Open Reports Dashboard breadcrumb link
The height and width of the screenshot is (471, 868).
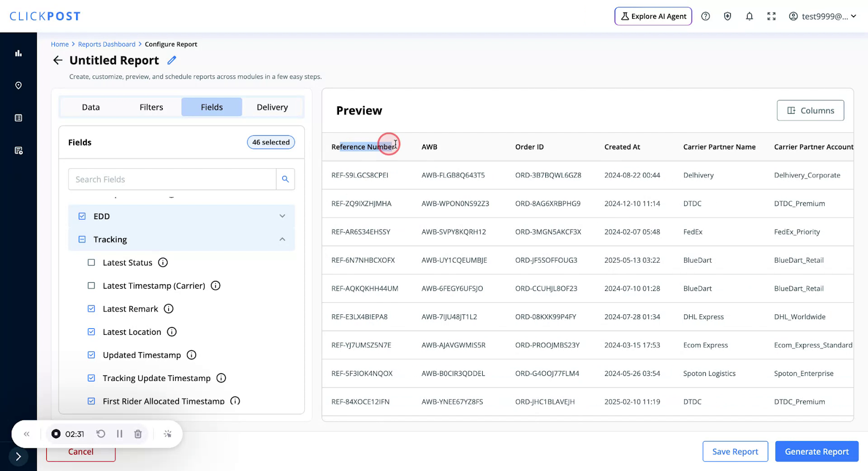(107, 44)
